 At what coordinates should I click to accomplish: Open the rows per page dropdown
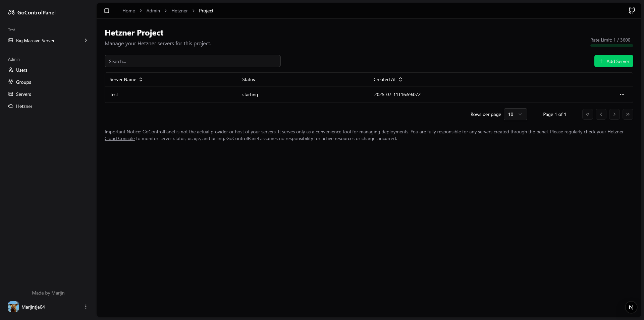[x=516, y=114]
